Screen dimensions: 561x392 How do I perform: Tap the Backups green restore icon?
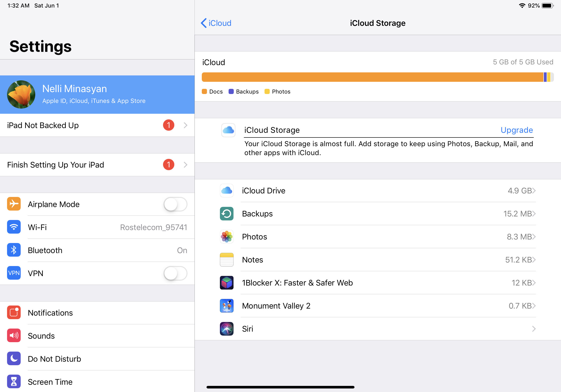click(226, 214)
